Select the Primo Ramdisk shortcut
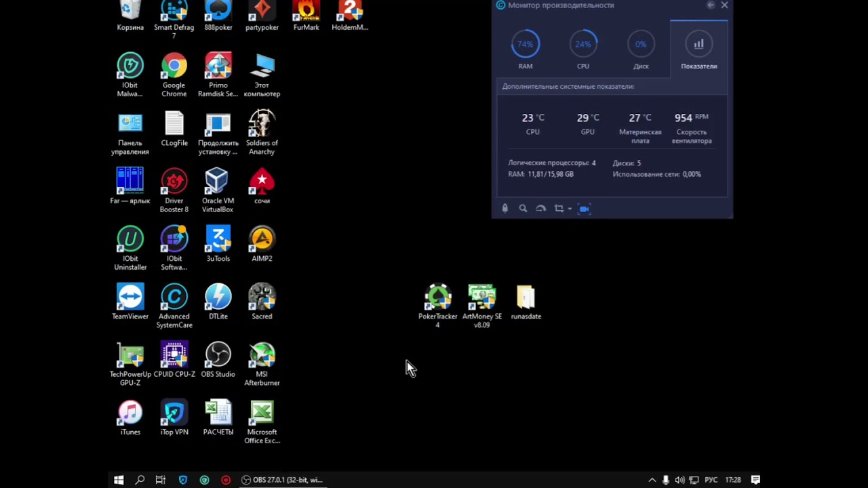This screenshot has width=868, height=488. [218, 75]
